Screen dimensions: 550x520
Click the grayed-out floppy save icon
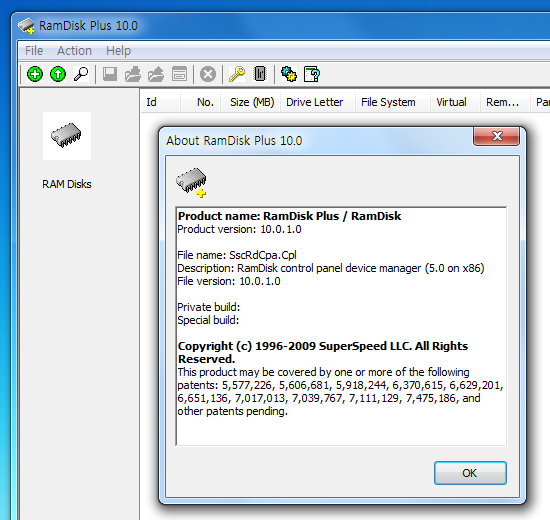(x=110, y=74)
